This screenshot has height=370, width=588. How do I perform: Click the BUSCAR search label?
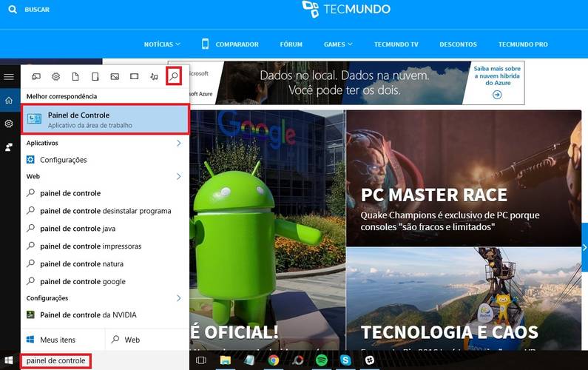click(37, 10)
